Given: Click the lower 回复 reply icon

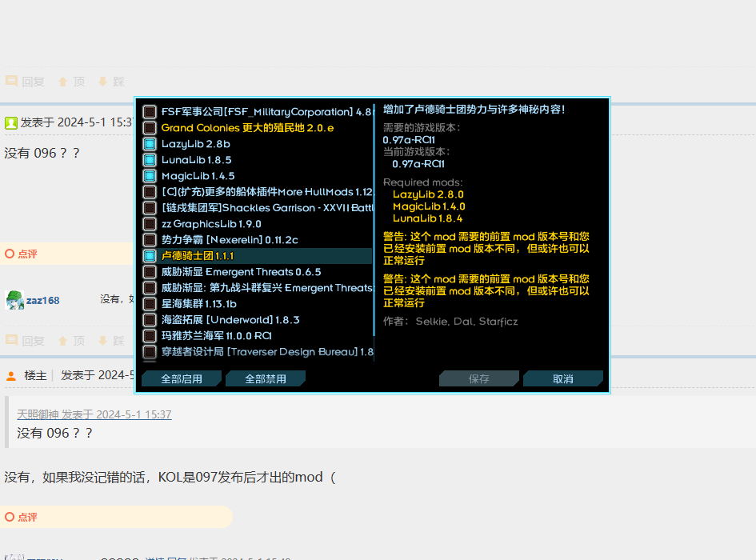Looking at the screenshot, I should click(11, 340).
